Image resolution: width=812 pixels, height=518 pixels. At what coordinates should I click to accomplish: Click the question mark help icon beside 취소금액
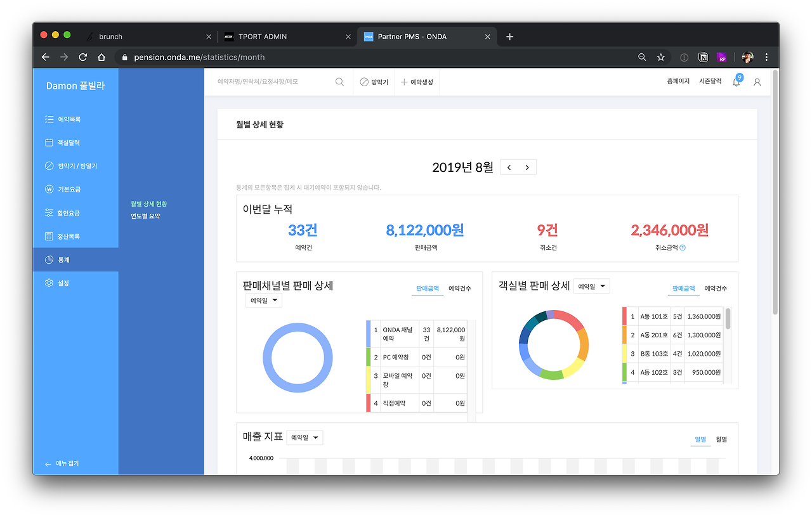click(x=683, y=248)
